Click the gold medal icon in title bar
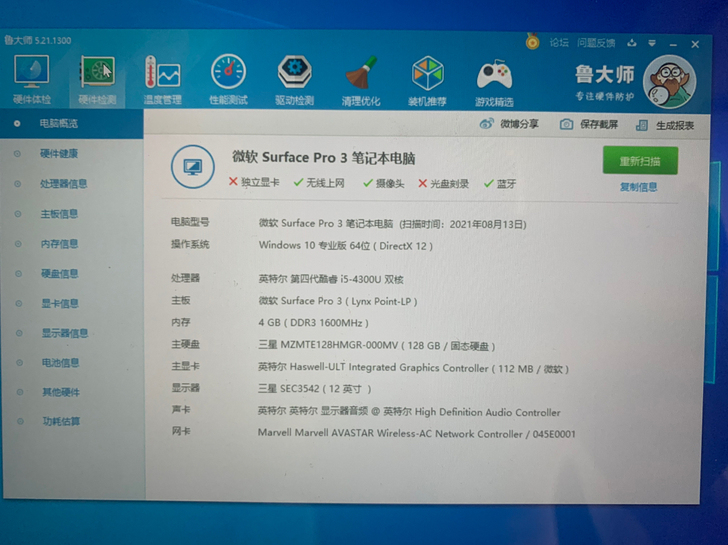 click(x=533, y=41)
